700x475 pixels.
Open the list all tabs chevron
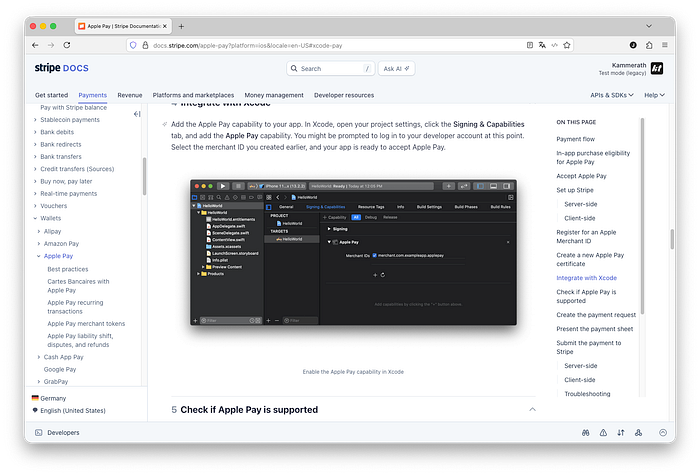pos(649,26)
